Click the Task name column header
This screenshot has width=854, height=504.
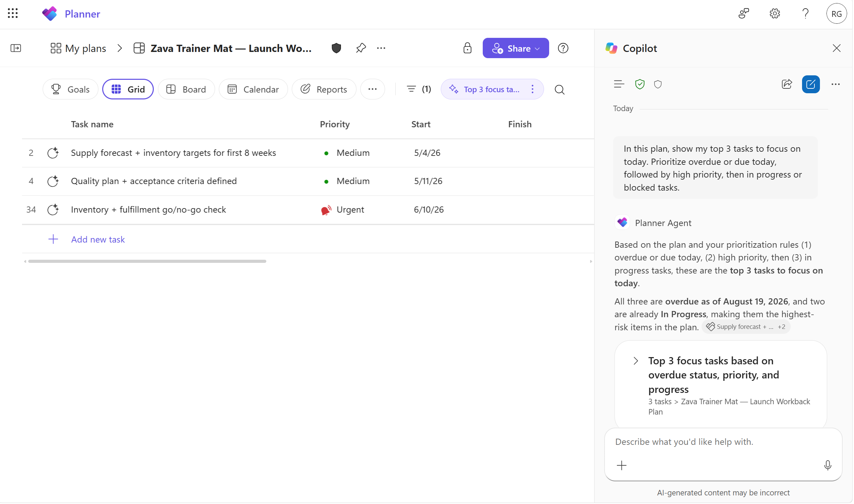tap(92, 125)
